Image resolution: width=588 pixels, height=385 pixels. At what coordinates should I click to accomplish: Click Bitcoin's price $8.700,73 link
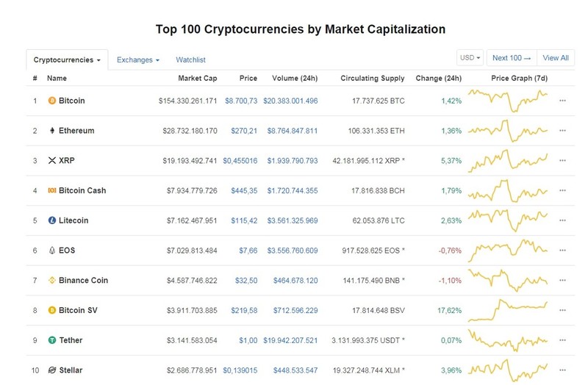(x=241, y=101)
